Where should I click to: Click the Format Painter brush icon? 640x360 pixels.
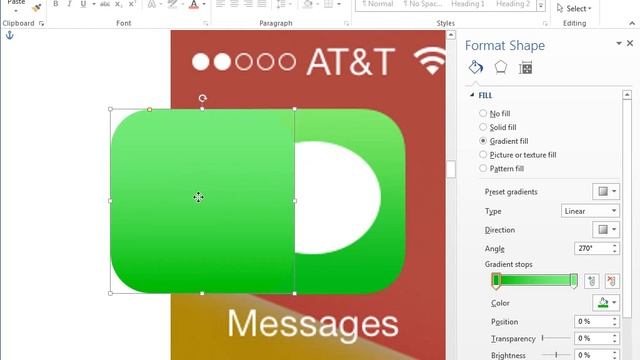pyautogui.click(x=37, y=7)
